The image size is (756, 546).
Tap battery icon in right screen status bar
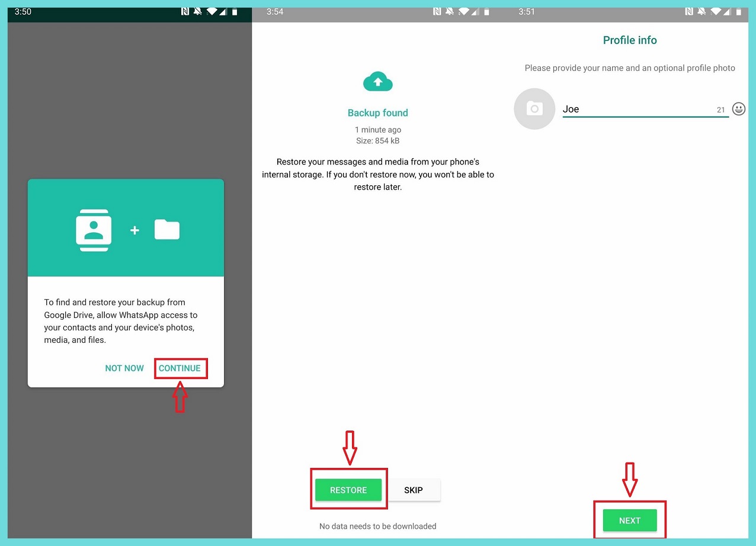[738, 11]
